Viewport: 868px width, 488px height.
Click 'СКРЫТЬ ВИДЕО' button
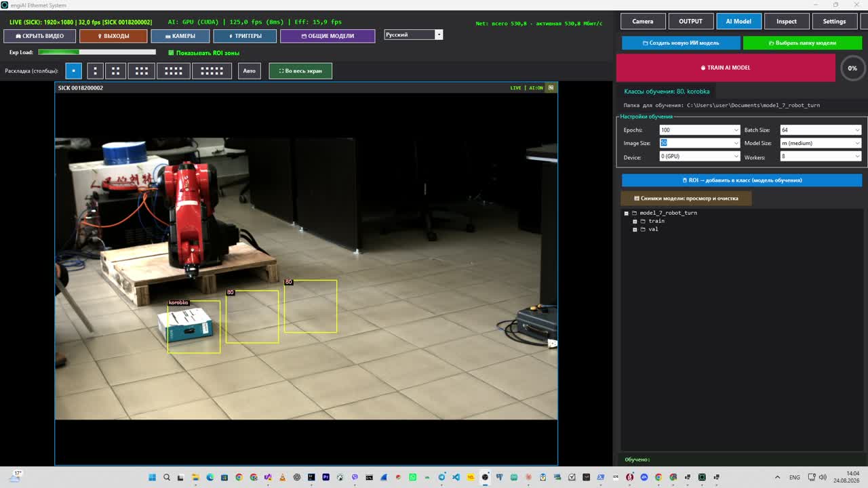(x=39, y=36)
